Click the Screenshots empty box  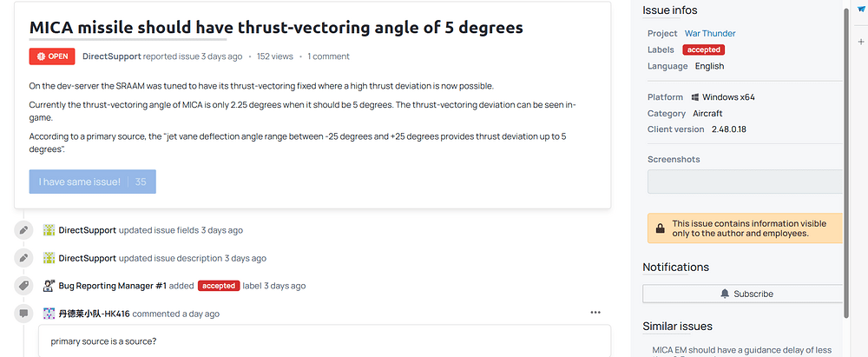point(745,182)
